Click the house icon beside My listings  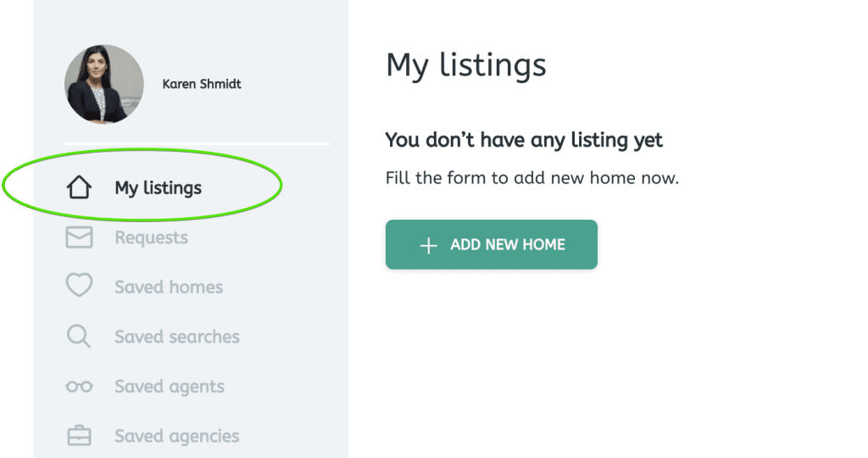tap(79, 187)
